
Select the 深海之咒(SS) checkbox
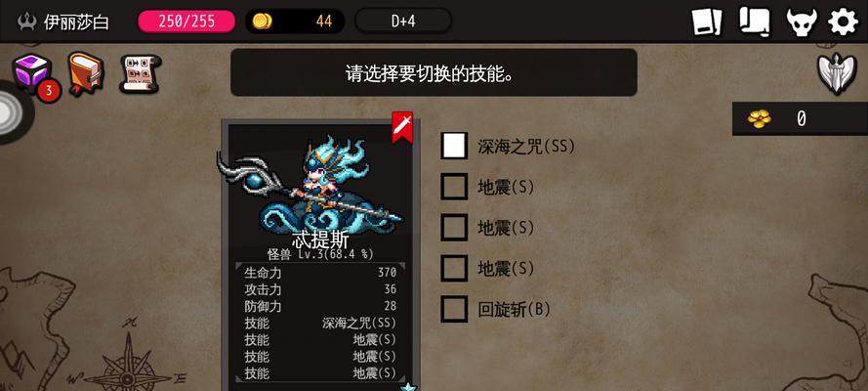coord(454,147)
